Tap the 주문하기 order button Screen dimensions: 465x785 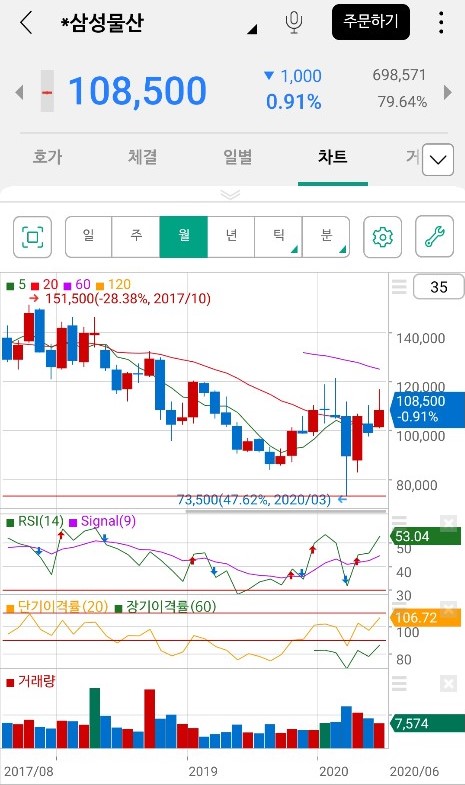tap(371, 22)
